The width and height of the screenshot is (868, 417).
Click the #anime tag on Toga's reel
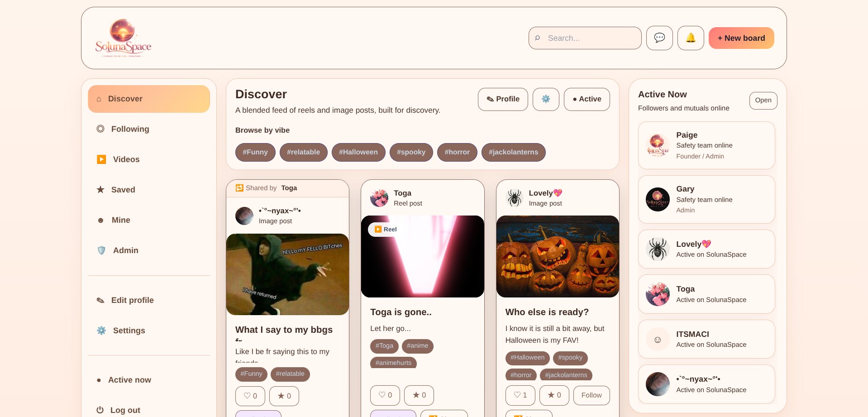point(417,346)
